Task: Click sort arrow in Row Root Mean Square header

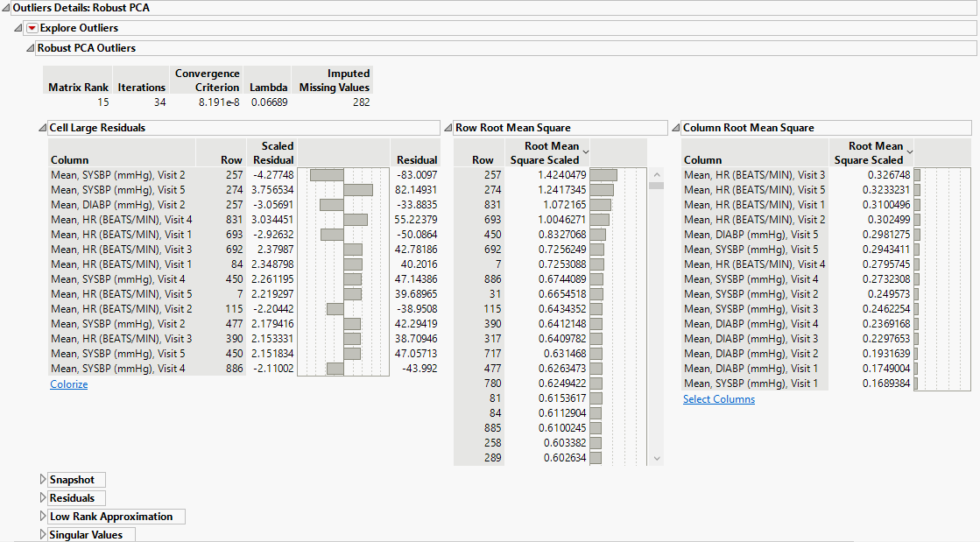Action: point(586,152)
